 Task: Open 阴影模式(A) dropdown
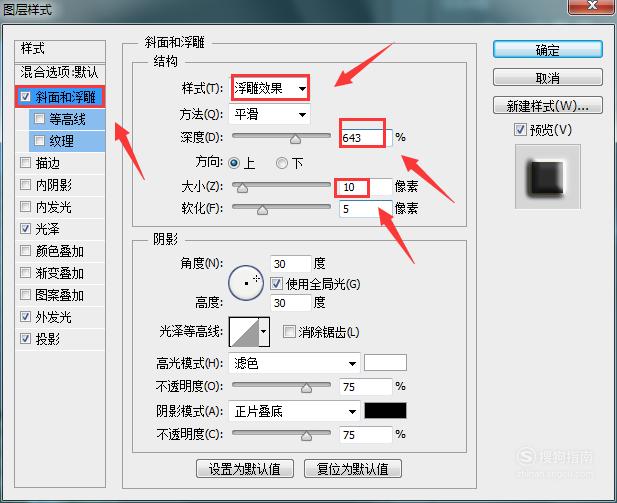[294, 412]
